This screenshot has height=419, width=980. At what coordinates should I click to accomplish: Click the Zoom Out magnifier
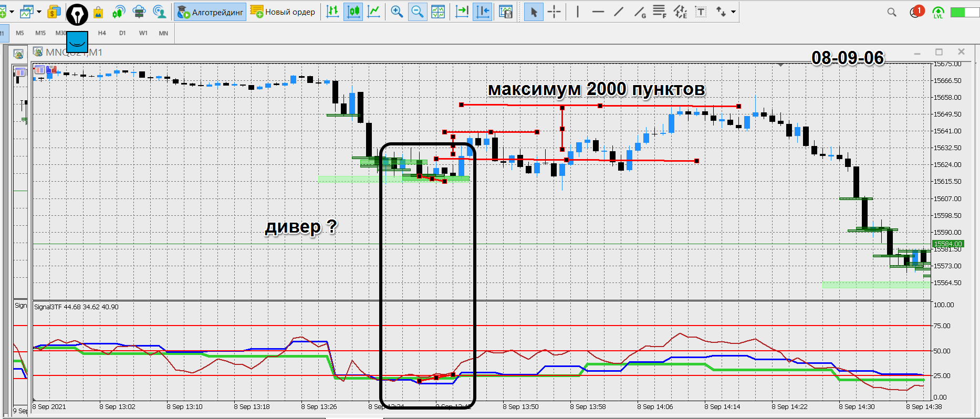click(x=417, y=12)
